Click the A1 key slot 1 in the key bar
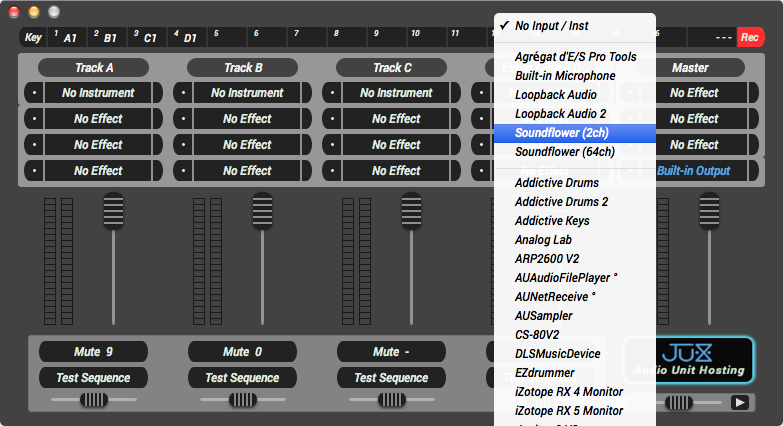This screenshot has width=783, height=426. pos(68,38)
